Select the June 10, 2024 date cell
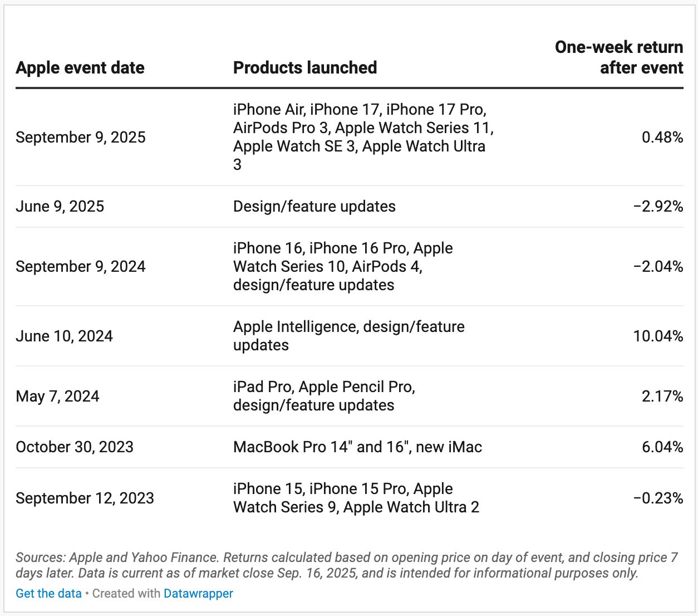 tap(64, 336)
